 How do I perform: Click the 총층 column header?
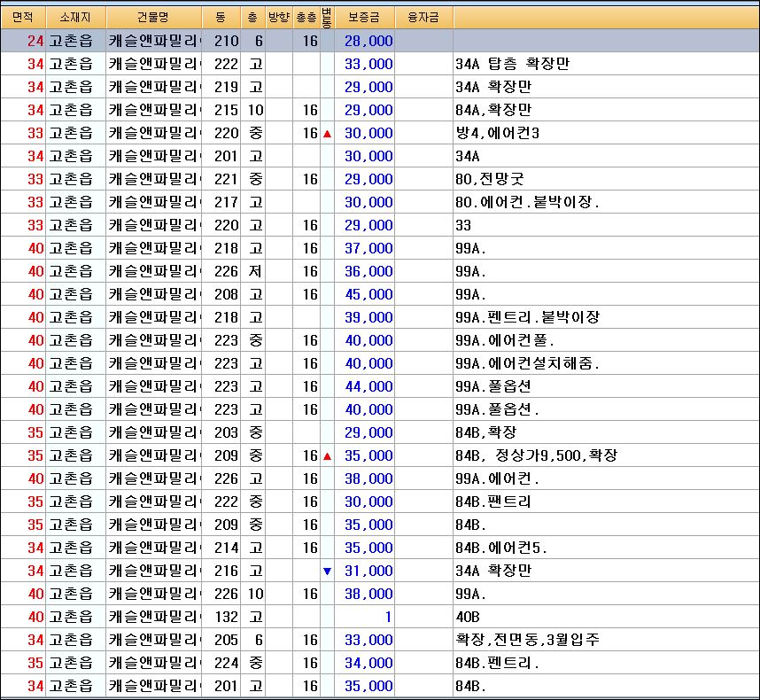(x=306, y=18)
